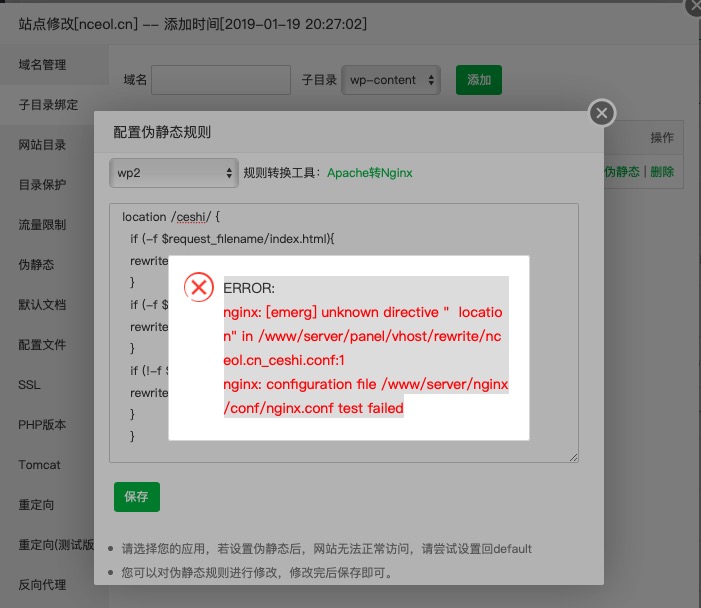Click the green 添加 button
The width and height of the screenshot is (701, 608).
tap(478, 80)
